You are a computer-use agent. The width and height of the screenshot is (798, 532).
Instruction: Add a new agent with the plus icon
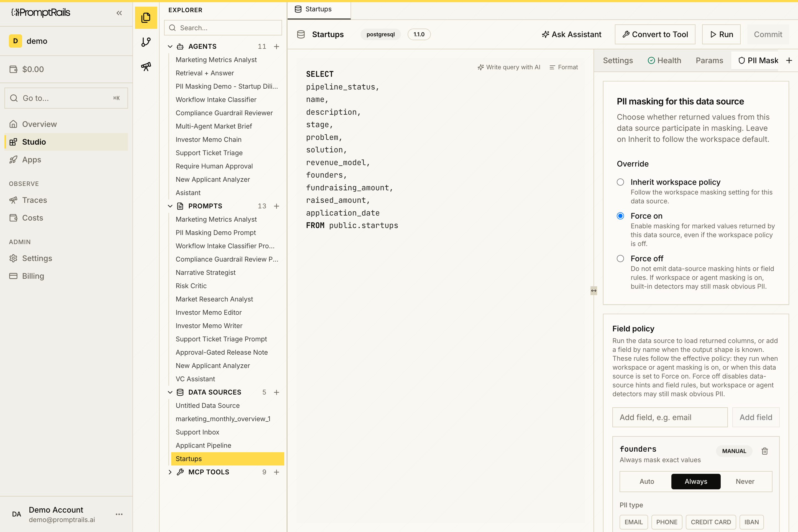pos(277,47)
